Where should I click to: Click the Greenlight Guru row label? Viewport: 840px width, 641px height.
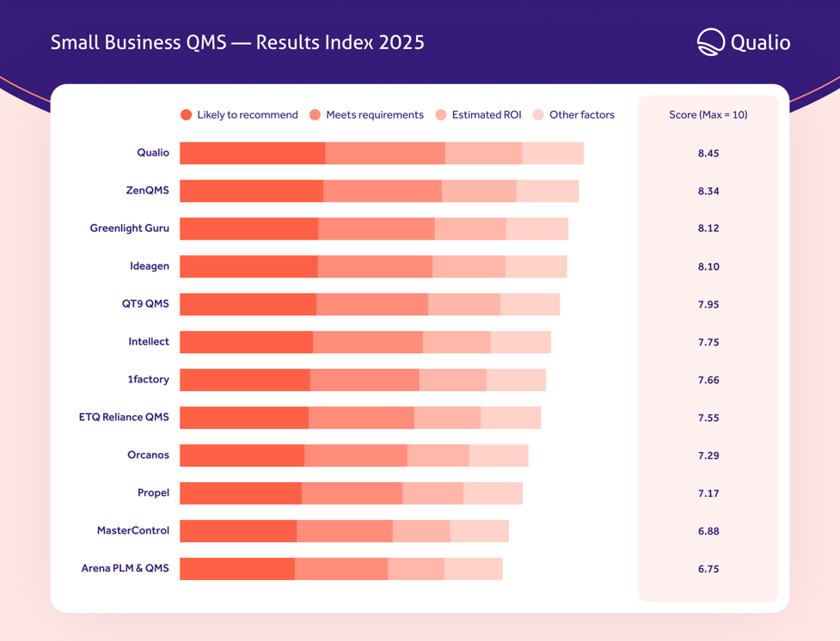[130, 228]
